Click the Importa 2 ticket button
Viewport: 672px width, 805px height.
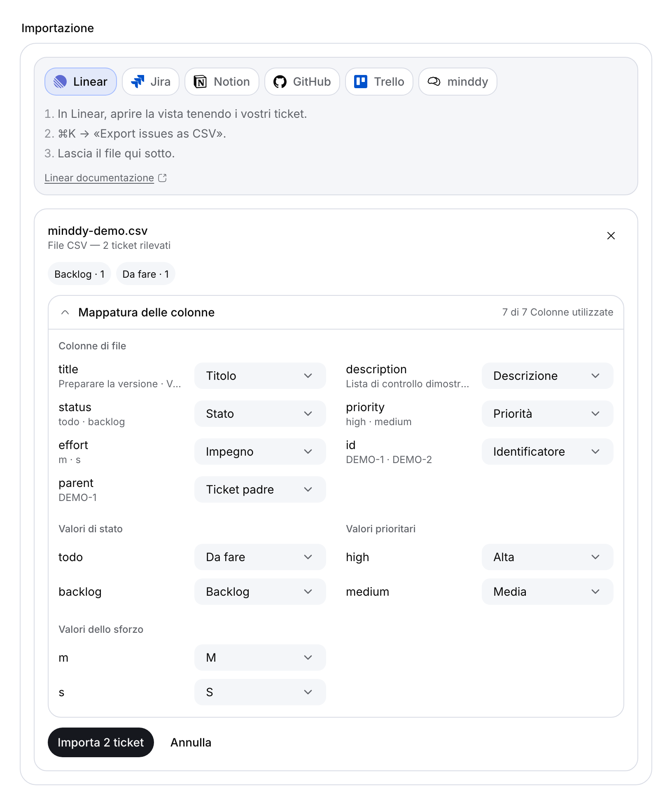point(101,742)
